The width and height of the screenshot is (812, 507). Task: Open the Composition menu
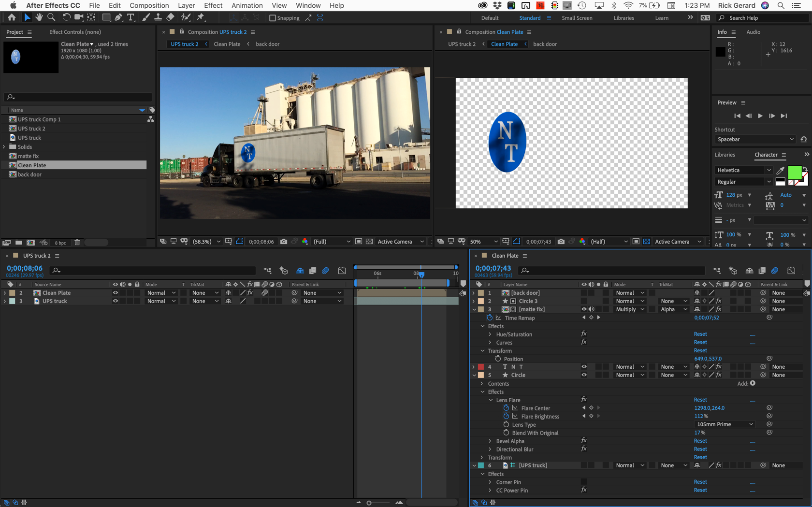149,5
